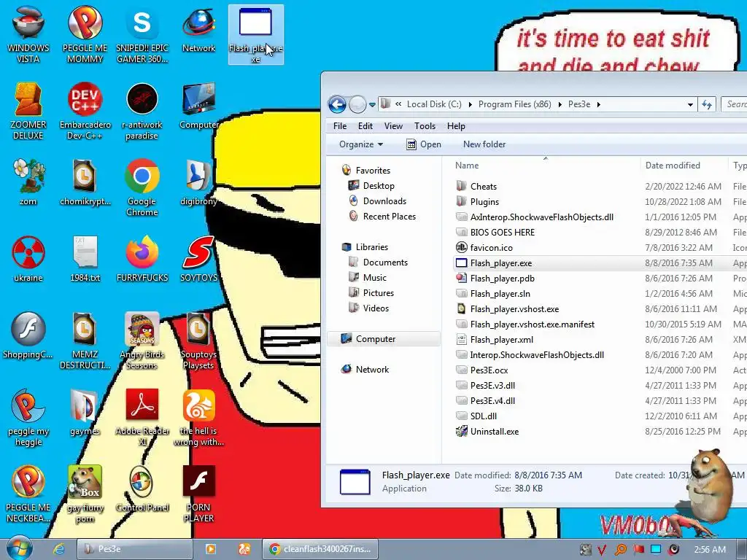Launch Internet Explorer from the taskbar

59,549
